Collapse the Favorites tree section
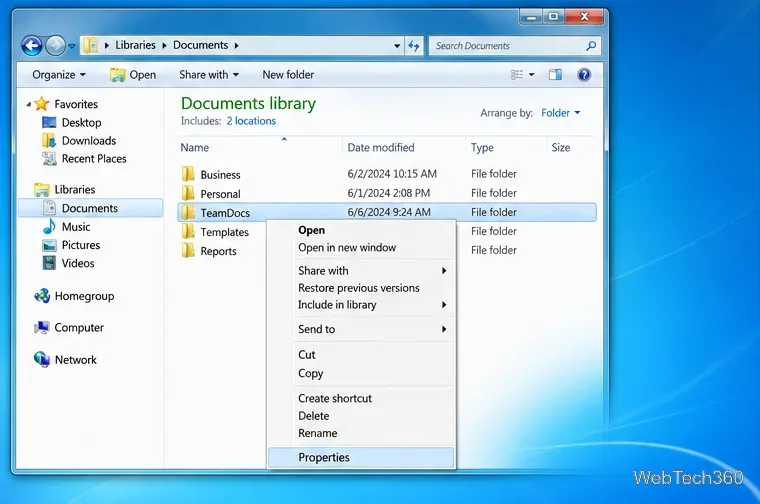 coord(29,104)
